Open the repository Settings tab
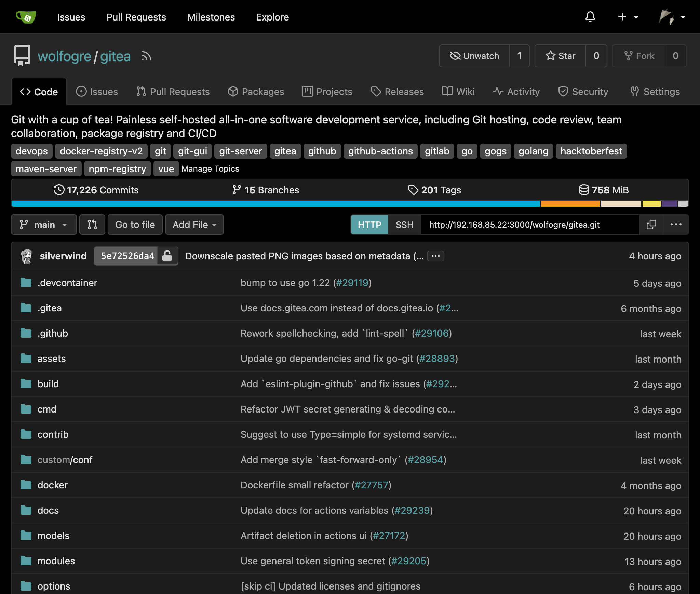Viewport: 700px width, 594px height. click(x=655, y=92)
